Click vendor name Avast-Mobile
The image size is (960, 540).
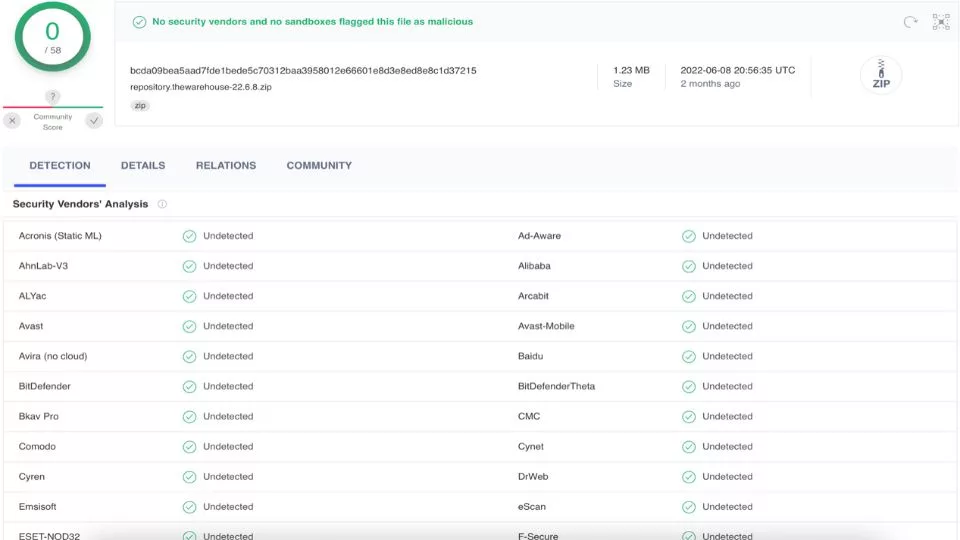coord(546,326)
